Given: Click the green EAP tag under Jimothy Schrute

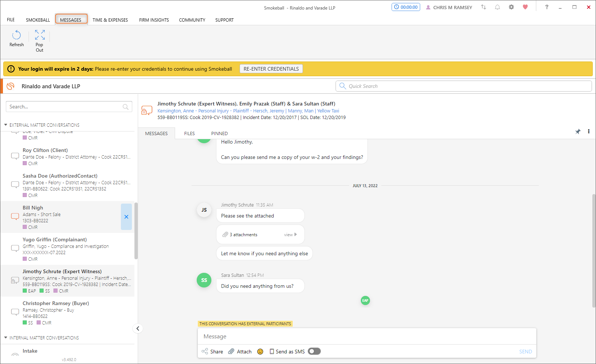Looking at the screenshot, I should [29, 291].
